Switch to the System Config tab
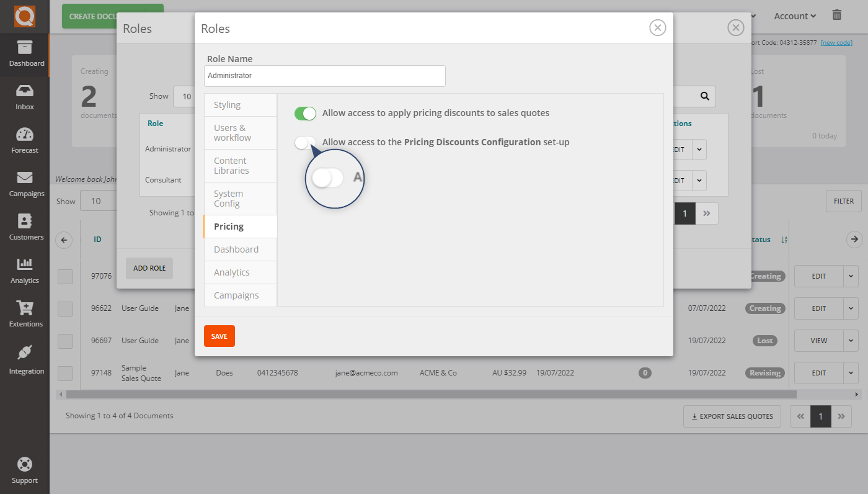This screenshot has height=494, width=868. (240, 198)
